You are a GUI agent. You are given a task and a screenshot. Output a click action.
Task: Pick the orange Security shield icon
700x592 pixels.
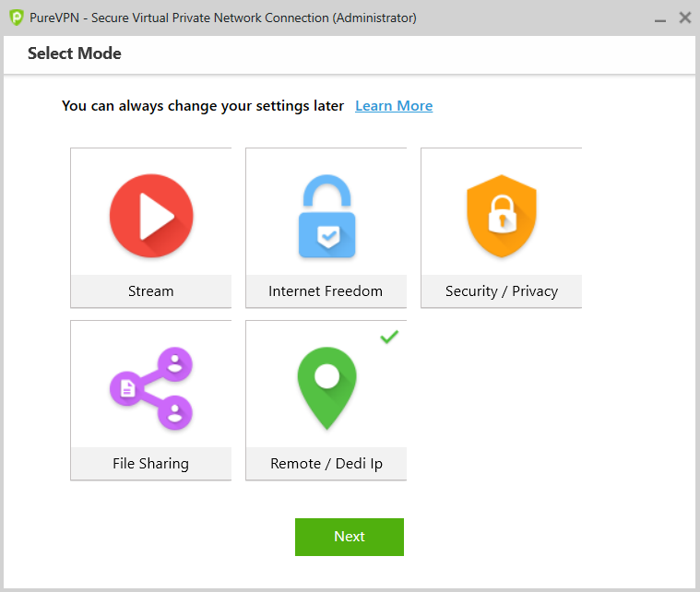click(x=502, y=216)
